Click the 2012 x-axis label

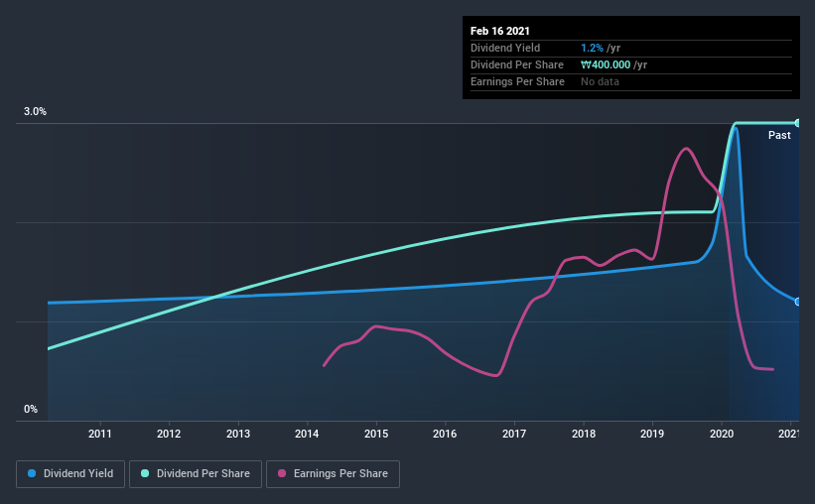pos(169,434)
